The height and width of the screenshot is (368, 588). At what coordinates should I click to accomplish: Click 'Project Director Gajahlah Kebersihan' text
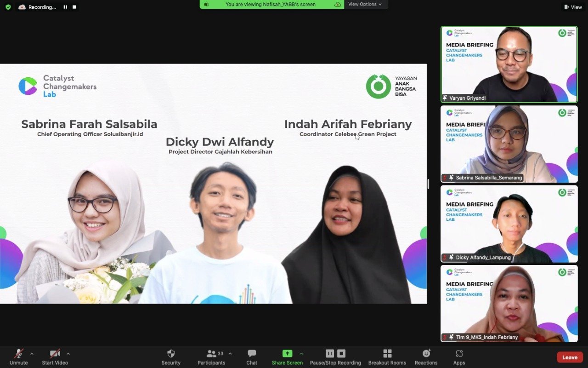point(220,152)
